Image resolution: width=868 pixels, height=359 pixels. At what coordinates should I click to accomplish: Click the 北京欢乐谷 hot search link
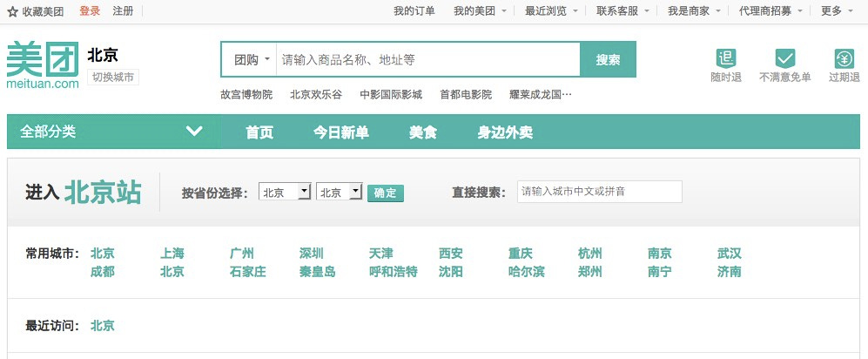point(316,95)
